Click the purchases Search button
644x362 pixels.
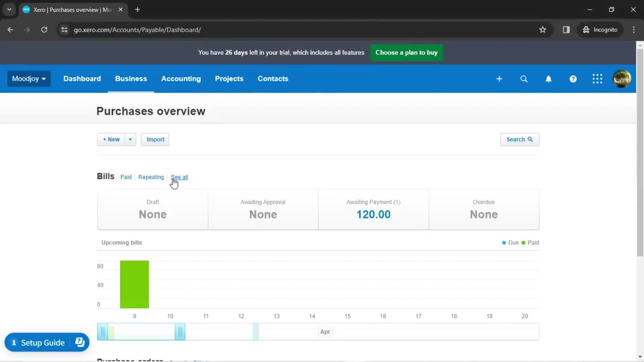pos(520,139)
